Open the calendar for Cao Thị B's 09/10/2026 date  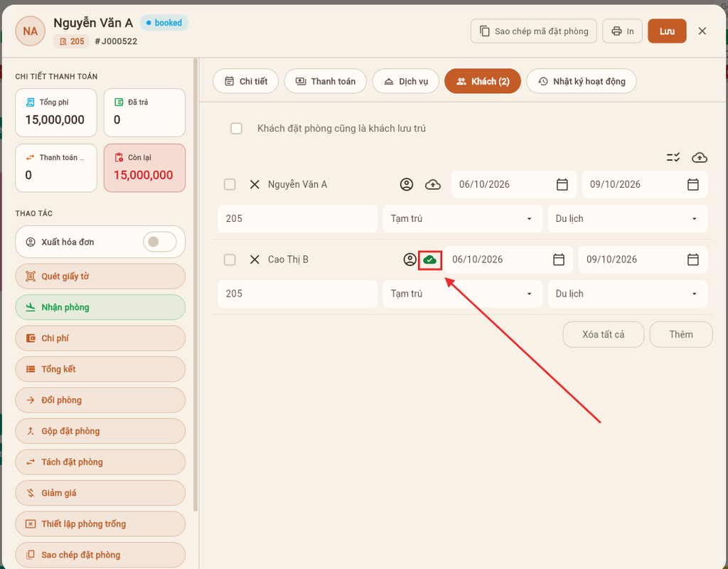(692, 260)
